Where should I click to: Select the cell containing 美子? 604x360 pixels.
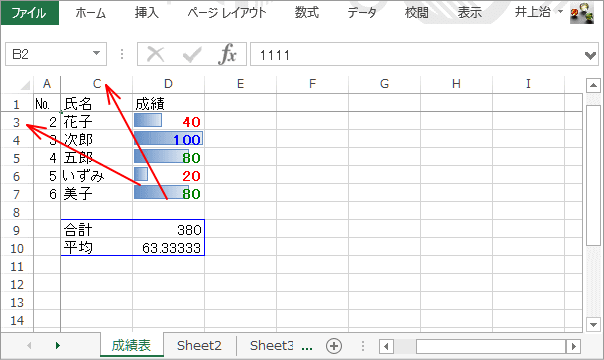(x=97, y=194)
